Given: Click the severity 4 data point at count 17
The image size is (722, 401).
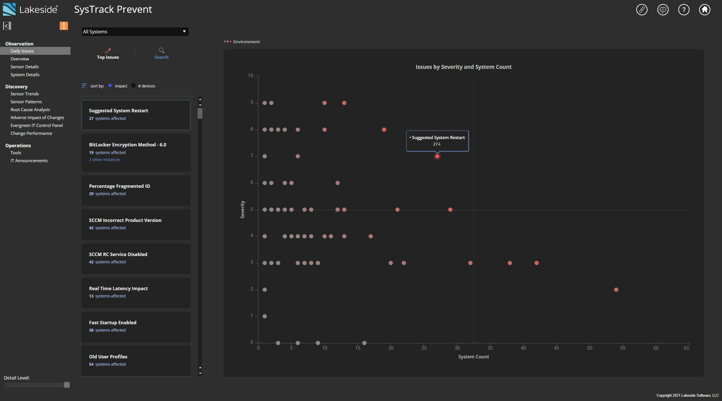Looking at the screenshot, I should pos(371,236).
